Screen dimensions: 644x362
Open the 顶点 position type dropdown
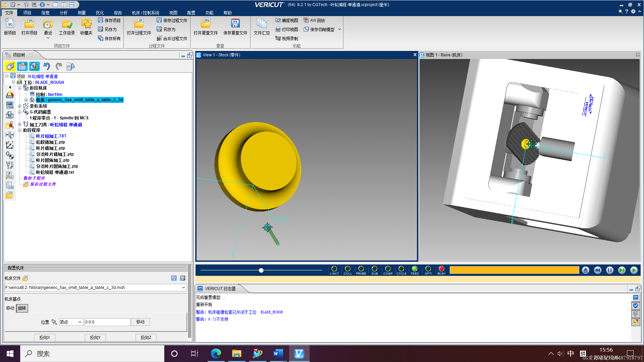click(x=80, y=322)
